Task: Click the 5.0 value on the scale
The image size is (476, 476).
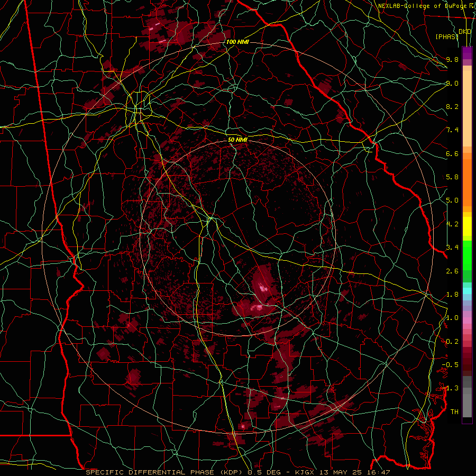Action: coord(452,200)
